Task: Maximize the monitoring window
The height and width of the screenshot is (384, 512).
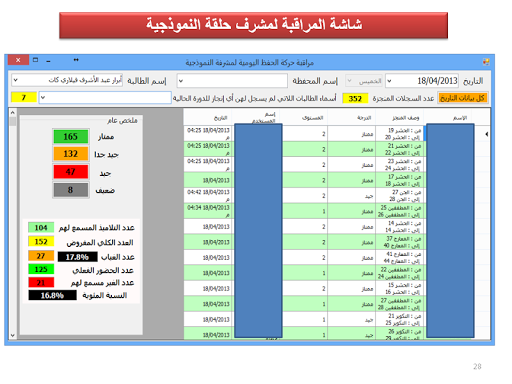Action: coord(35,60)
